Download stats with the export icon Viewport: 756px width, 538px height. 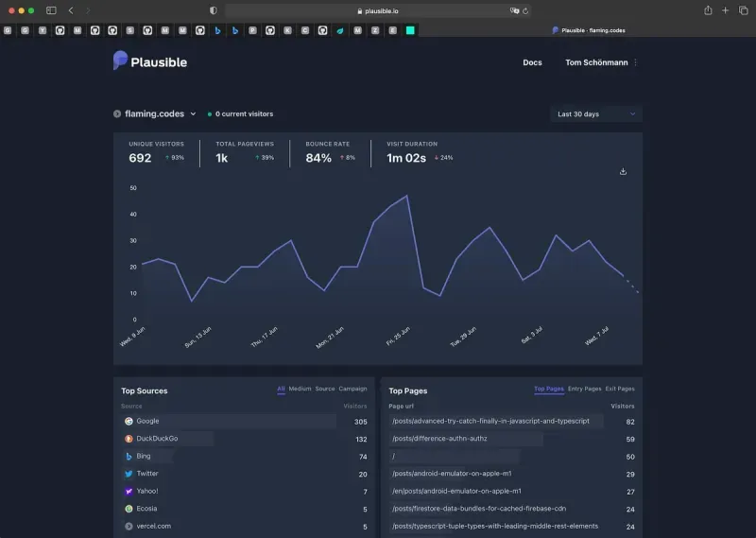pos(623,172)
